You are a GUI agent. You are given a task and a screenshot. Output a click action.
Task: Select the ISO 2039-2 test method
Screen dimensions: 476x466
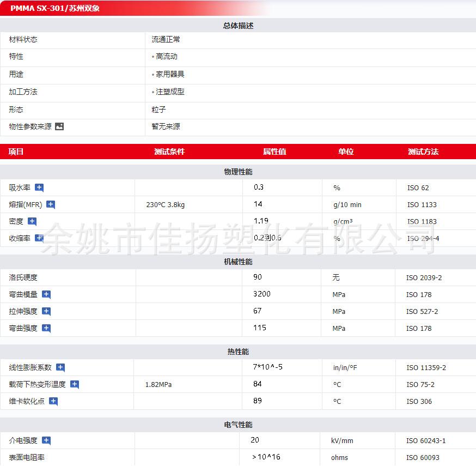tap(424, 277)
